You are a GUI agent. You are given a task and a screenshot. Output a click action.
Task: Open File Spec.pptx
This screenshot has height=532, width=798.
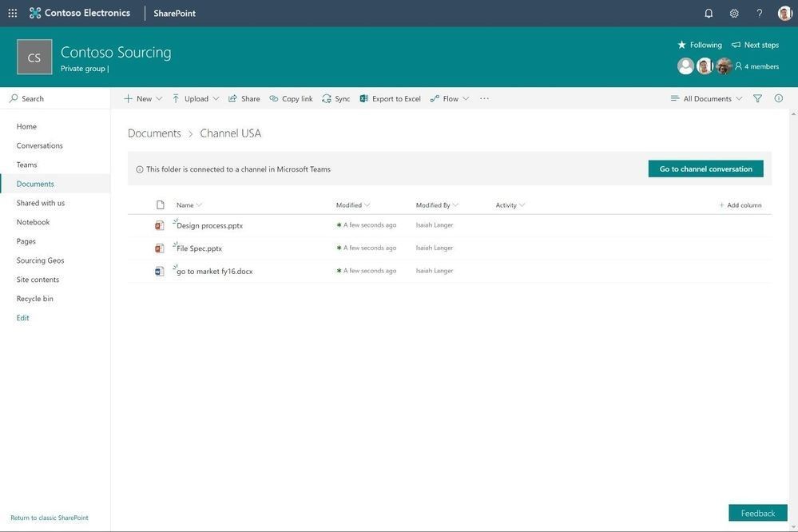point(199,248)
